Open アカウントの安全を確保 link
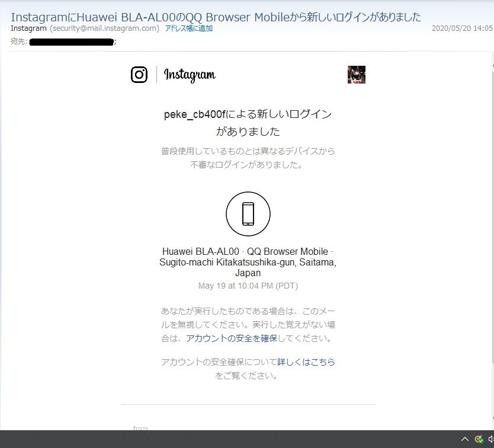Image resolution: width=494 pixels, height=448 pixels. 232,338
